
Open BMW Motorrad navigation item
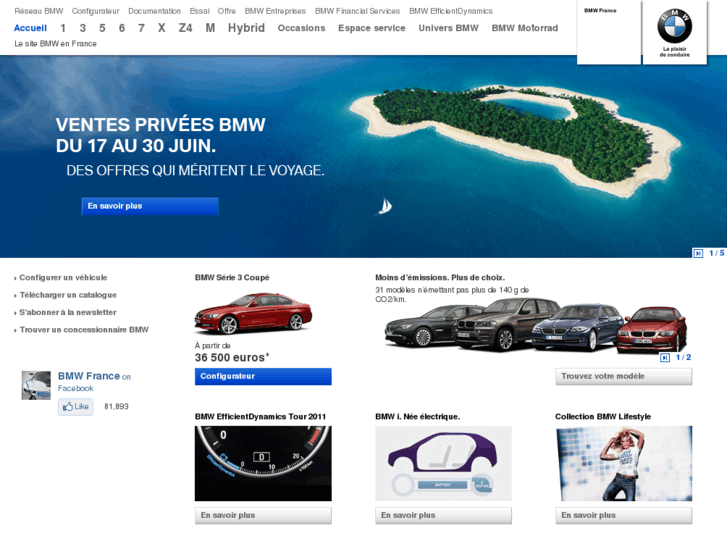pos(525,28)
